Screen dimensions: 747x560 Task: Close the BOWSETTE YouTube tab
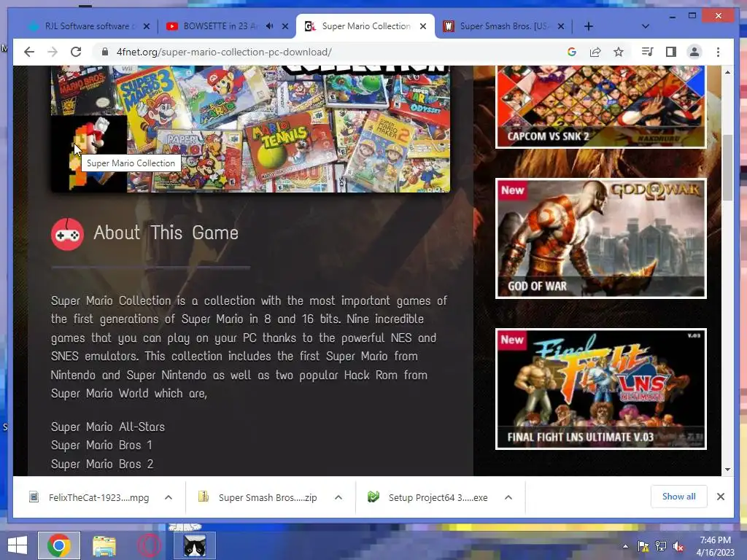point(285,26)
